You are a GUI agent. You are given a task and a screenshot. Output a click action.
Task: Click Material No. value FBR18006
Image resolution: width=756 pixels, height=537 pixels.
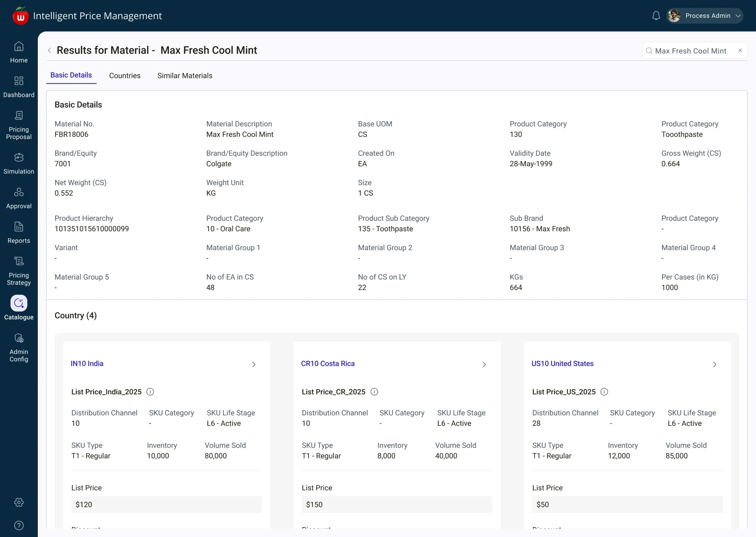pos(71,135)
